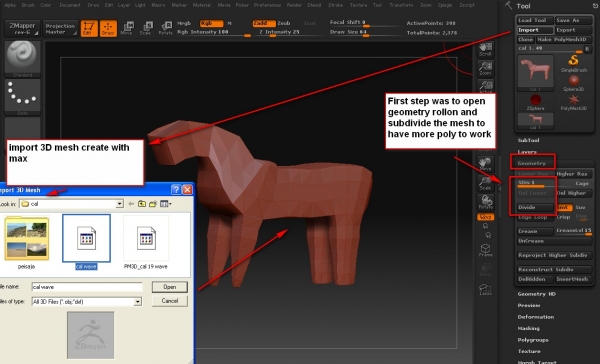Expand the Polygroups section
600x364 pixels.
click(533, 340)
